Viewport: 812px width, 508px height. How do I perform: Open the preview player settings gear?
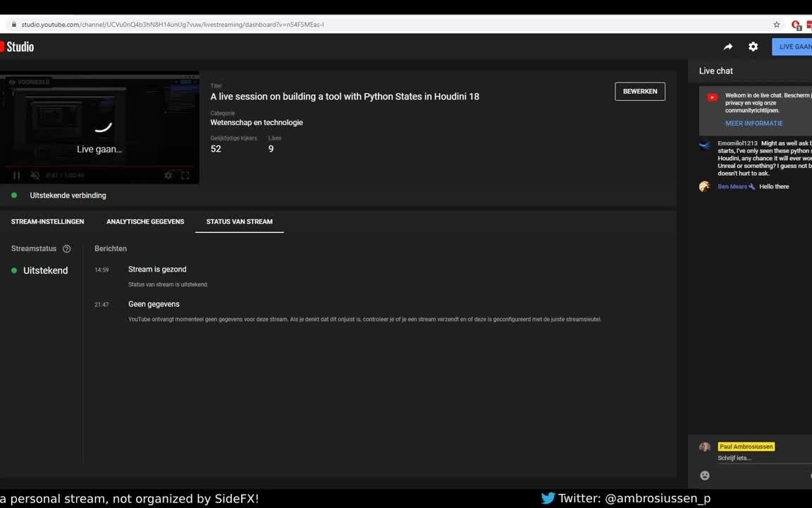coord(168,176)
